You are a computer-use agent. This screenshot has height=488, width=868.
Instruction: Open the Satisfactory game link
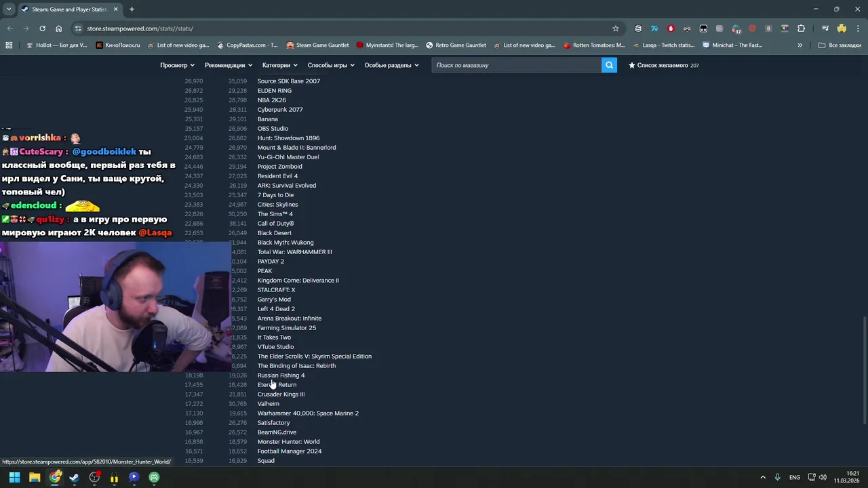(x=273, y=422)
